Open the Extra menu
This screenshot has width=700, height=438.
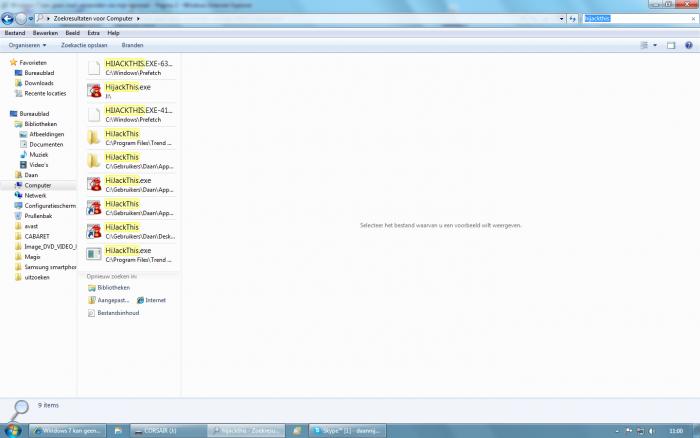coord(93,33)
